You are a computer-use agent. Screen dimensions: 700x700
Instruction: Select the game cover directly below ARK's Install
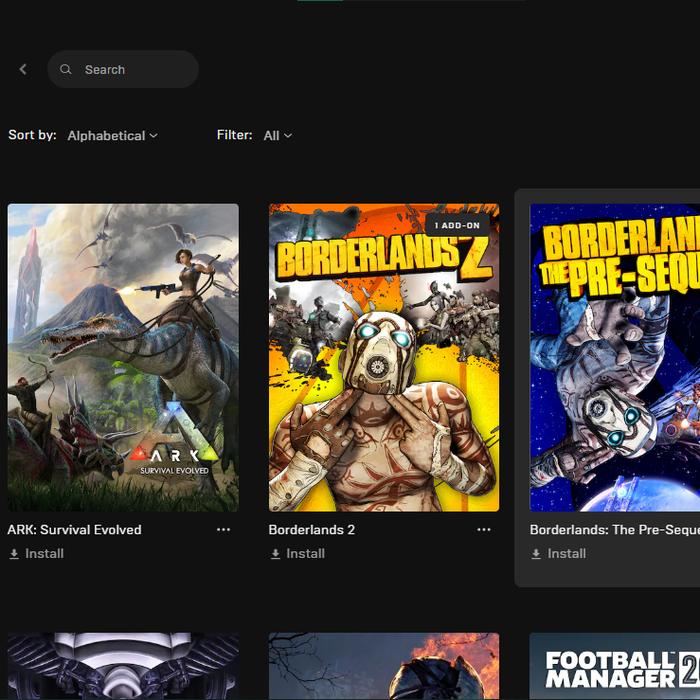tap(123, 667)
